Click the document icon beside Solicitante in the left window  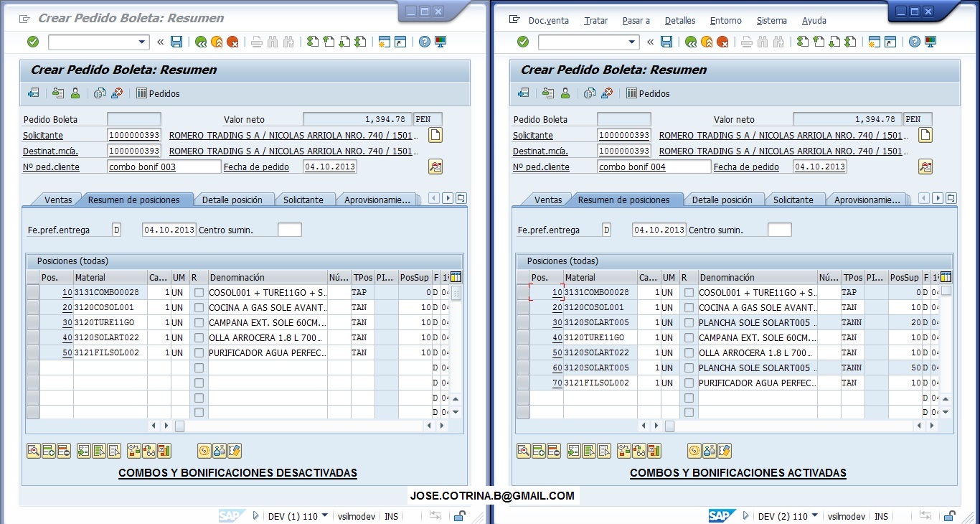coord(435,135)
